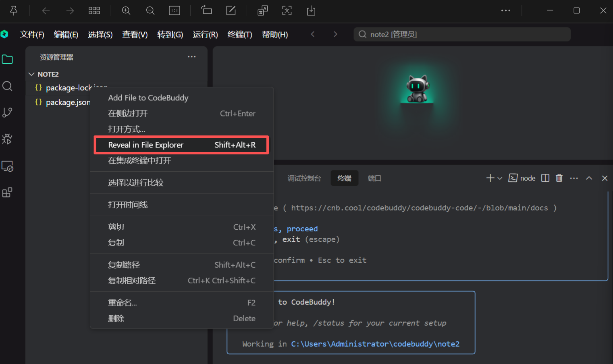613x364 pixels.
Task: Split the terminal with the split icon
Action: point(545,178)
